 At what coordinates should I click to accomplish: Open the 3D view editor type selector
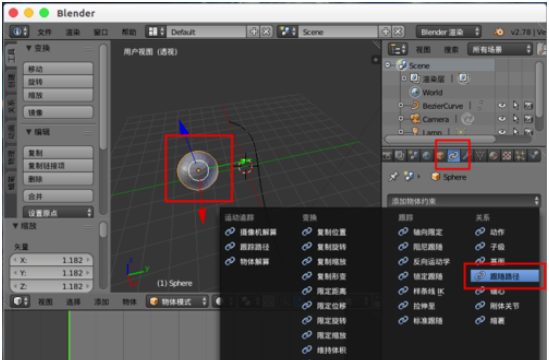point(21,302)
